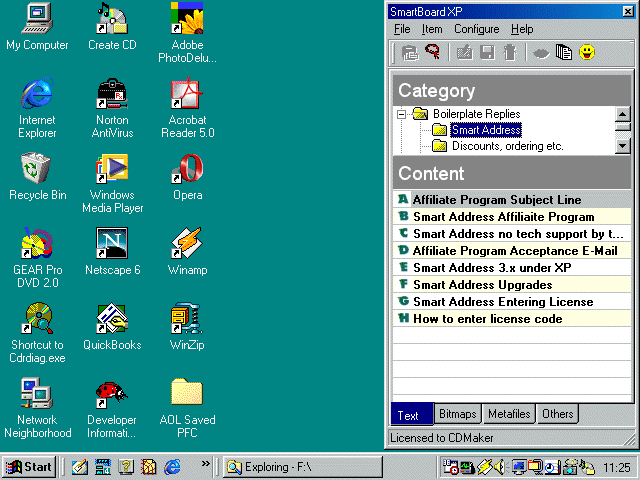Screen dimensions: 640x480
Task: Open the Help menu
Action: (x=522, y=29)
